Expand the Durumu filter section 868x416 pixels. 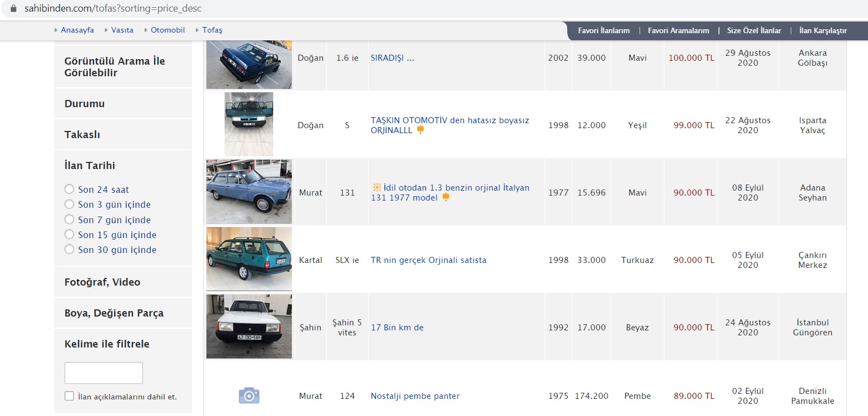coord(84,104)
